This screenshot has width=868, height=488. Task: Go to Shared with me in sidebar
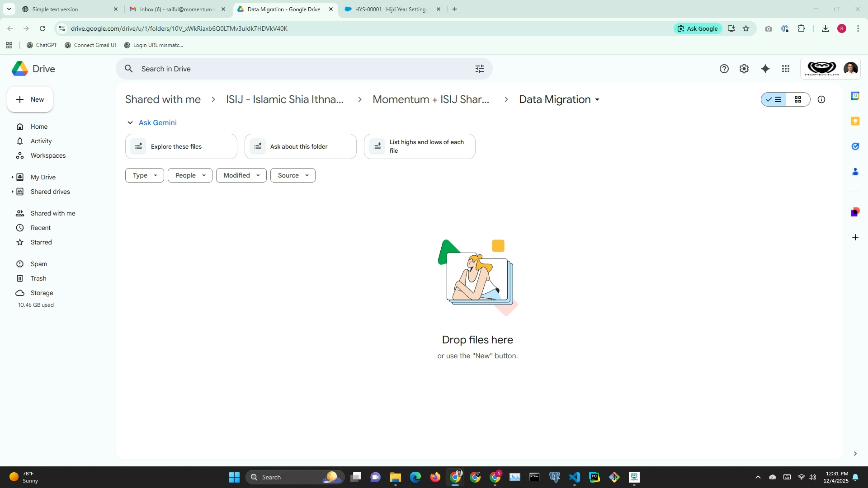click(52, 213)
